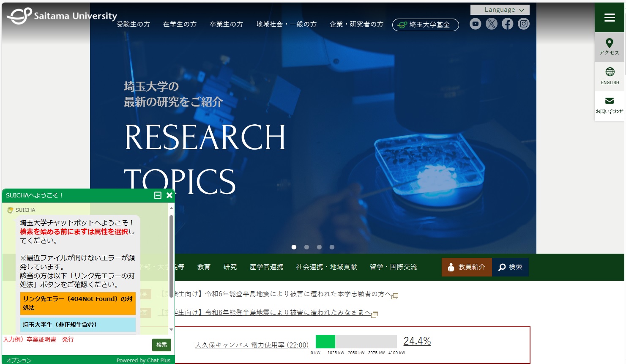Select the first carousel slide dot
This screenshot has height=364, width=626.
click(294, 247)
